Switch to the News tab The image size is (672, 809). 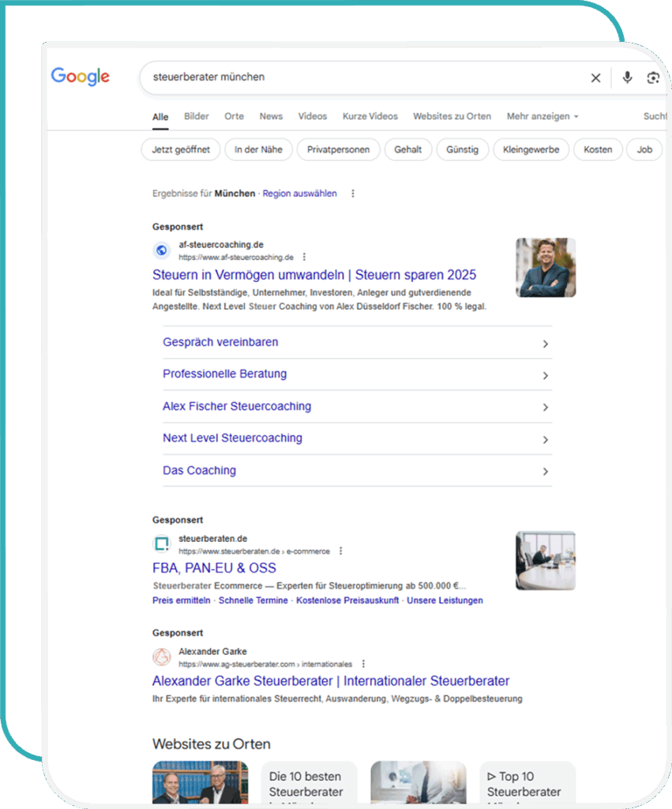point(272,117)
